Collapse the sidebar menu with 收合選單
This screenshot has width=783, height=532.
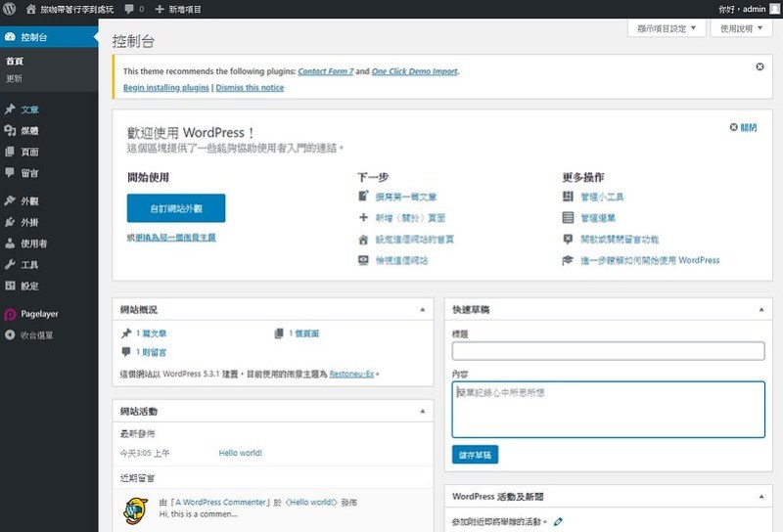(36, 335)
